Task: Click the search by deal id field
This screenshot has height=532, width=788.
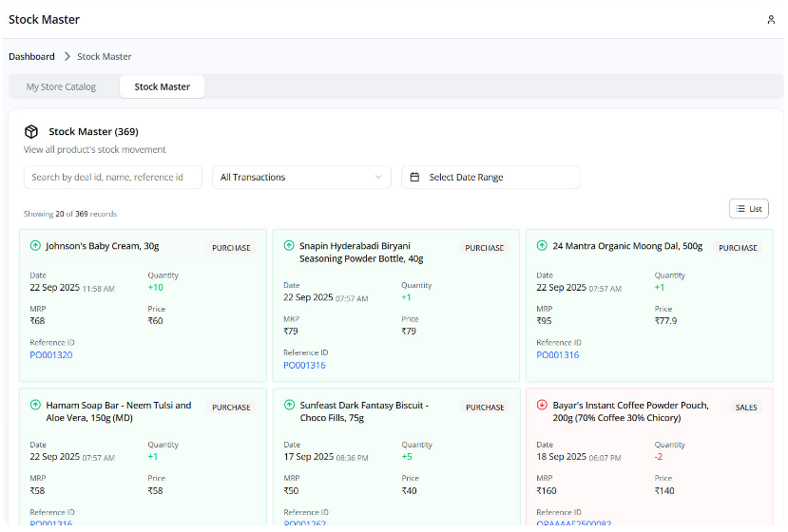Action: pos(112,178)
